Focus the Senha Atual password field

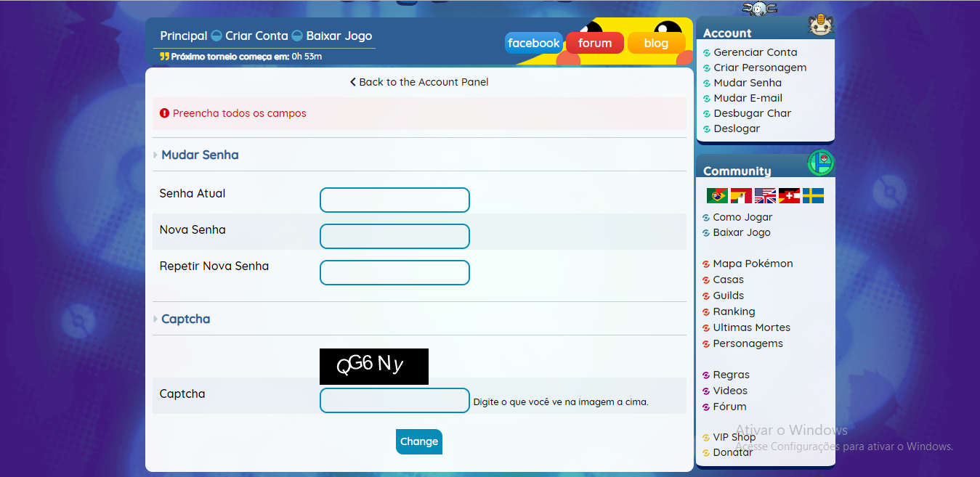pos(394,200)
